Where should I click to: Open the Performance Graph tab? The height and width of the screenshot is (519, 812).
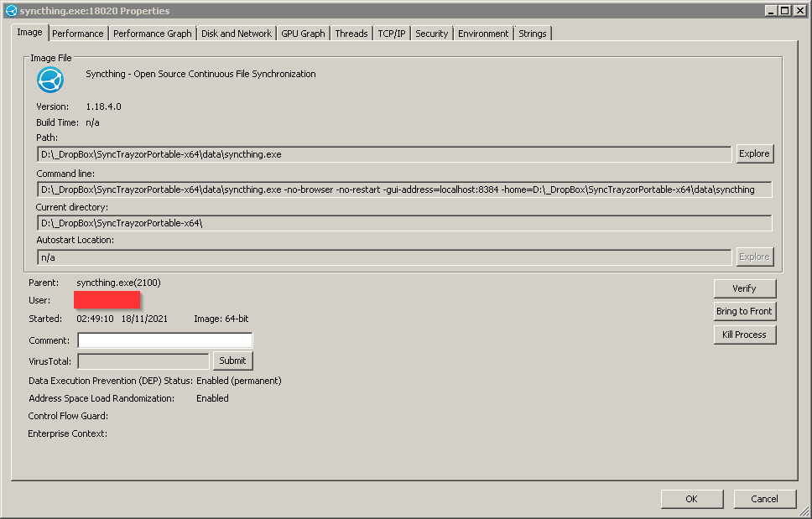(152, 33)
